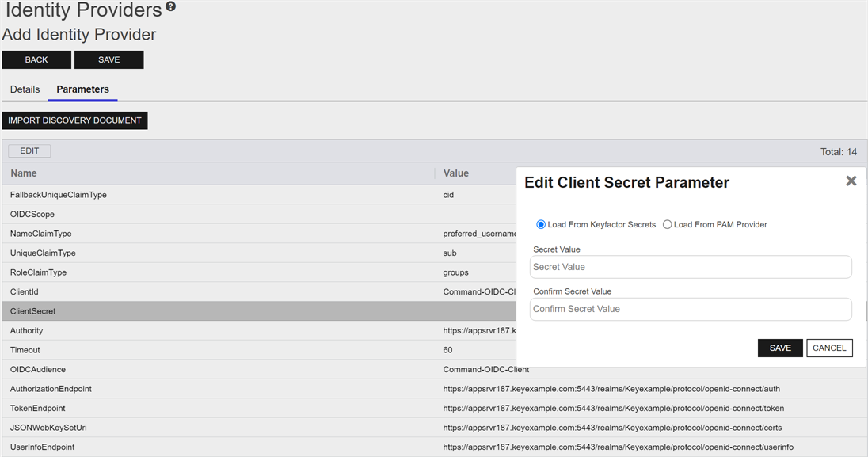Screen dimensions: 868x457
Task: Import the discovery document
Action: coord(74,120)
